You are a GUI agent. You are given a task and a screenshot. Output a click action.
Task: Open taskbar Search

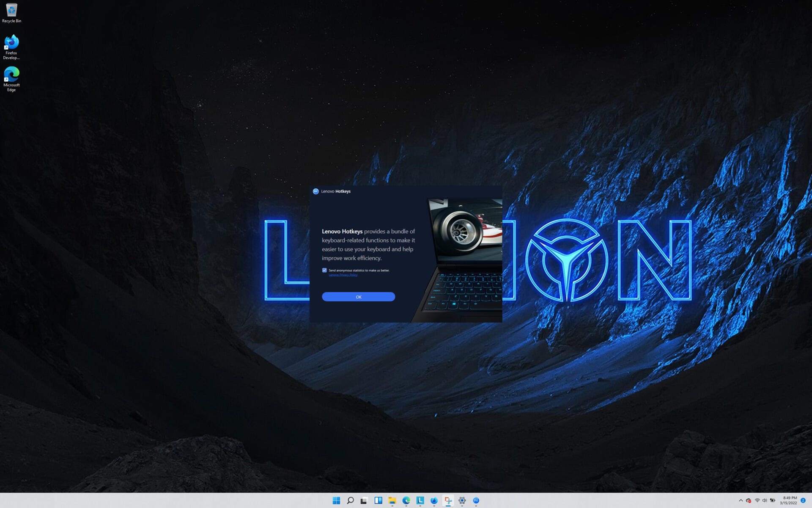coord(350,500)
